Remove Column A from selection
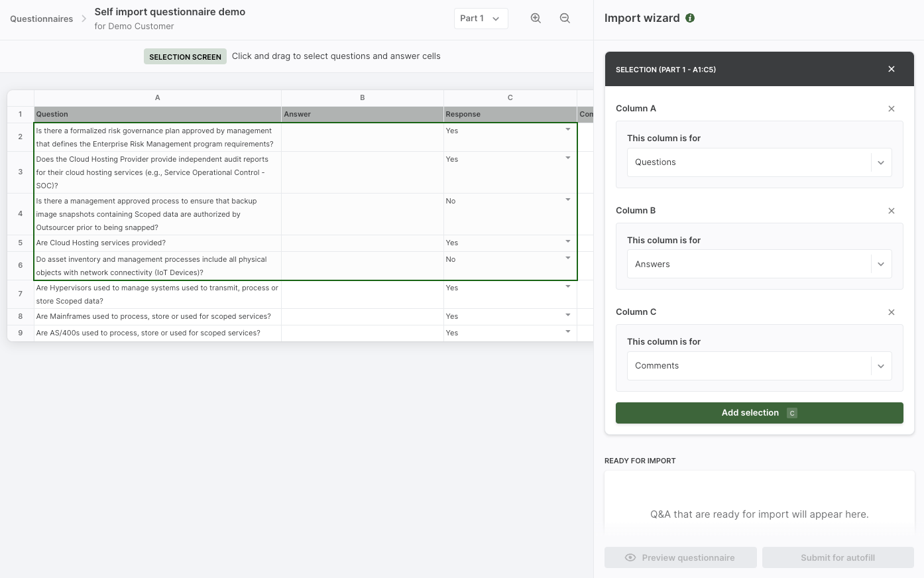The image size is (924, 578). point(892,109)
